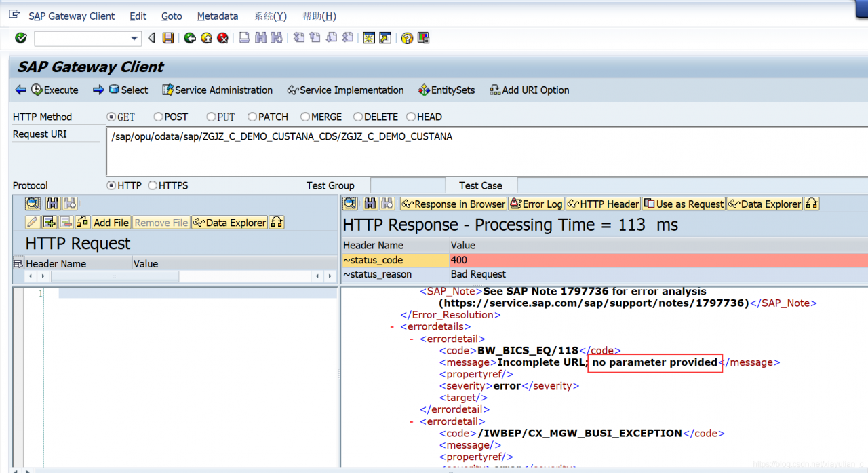
Task: Click the Save floppy disk icon
Action: click(x=168, y=38)
